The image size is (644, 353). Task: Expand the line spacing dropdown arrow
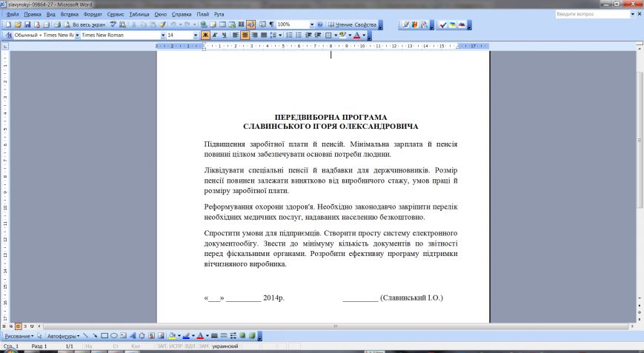[x=280, y=36]
